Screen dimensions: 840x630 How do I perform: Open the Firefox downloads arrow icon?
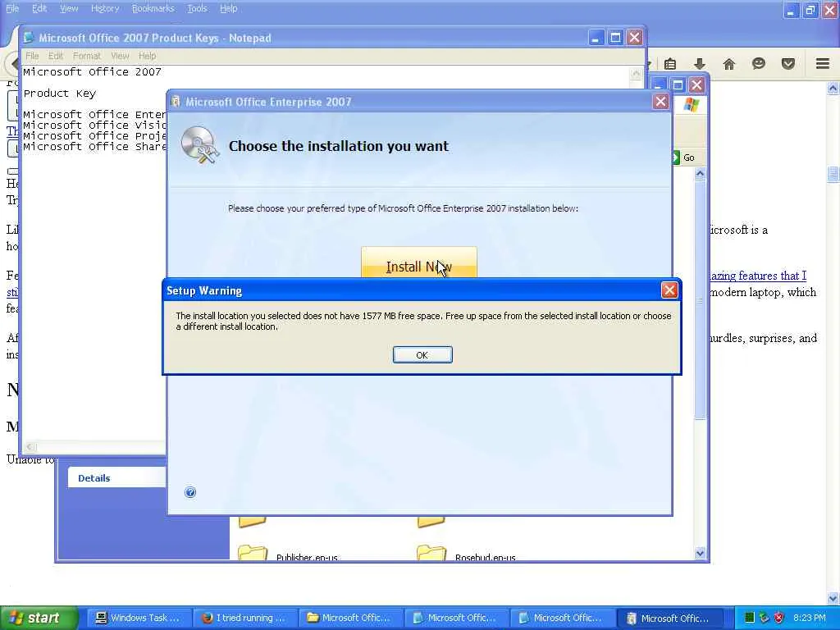pyautogui.click(x=700, y=64)
